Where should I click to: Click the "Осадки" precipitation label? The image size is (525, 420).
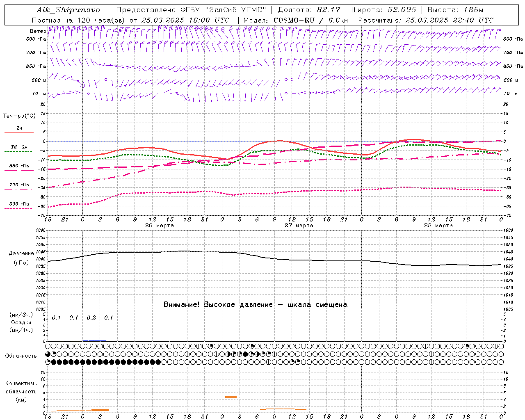coord(21,322)
